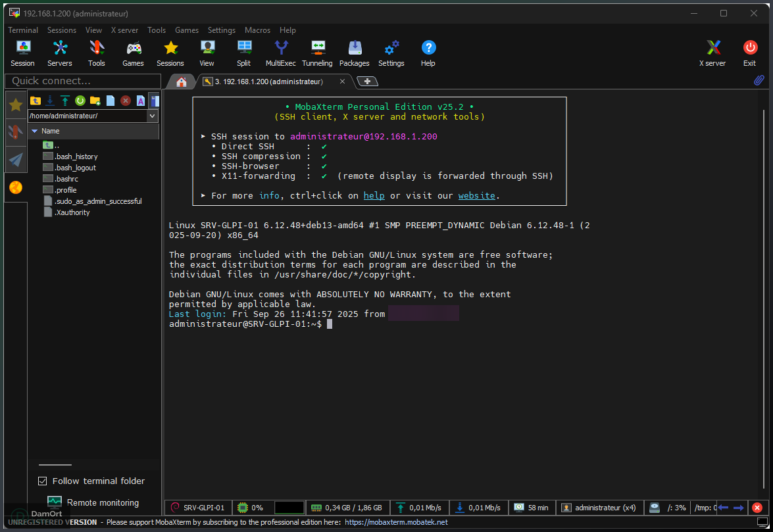Refresh the SFTP file browser
The width and height of the screenshot is (773, 532).
80,100
